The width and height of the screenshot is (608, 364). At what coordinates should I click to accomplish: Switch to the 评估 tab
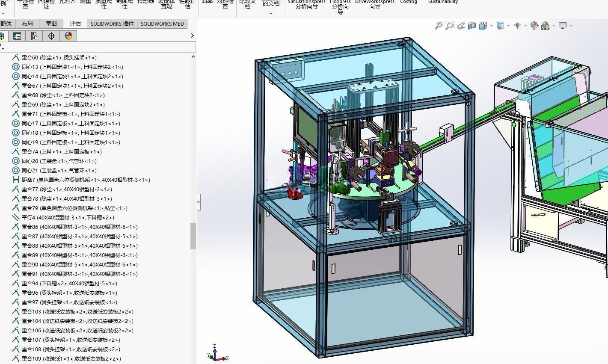(x=75, y=24)
